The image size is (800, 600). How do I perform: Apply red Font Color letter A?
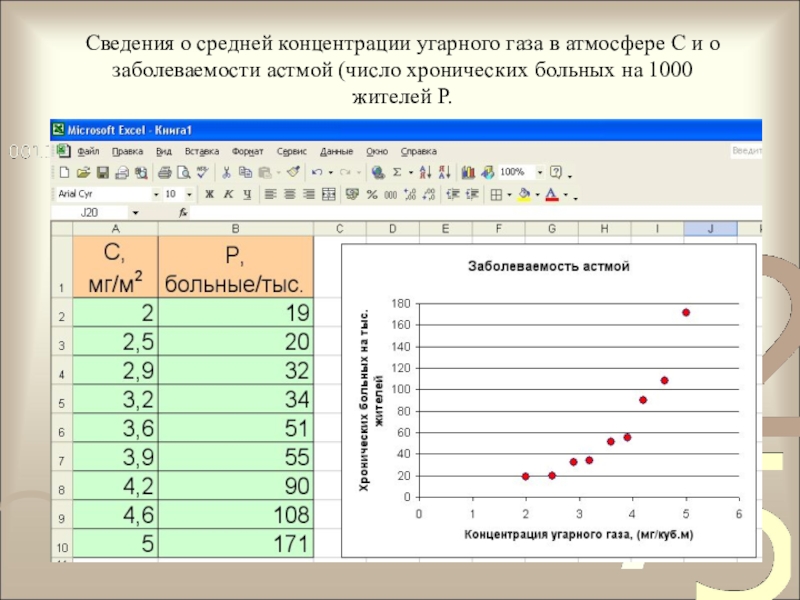552,194
